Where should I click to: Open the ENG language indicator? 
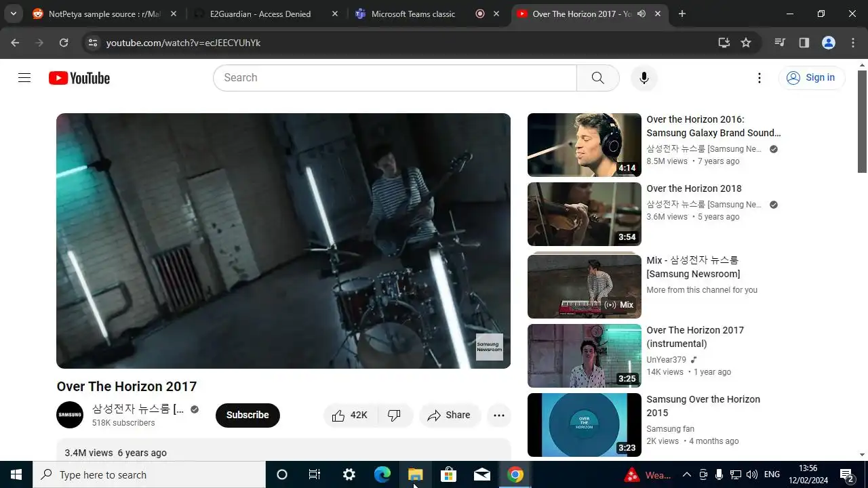(772, 474)
